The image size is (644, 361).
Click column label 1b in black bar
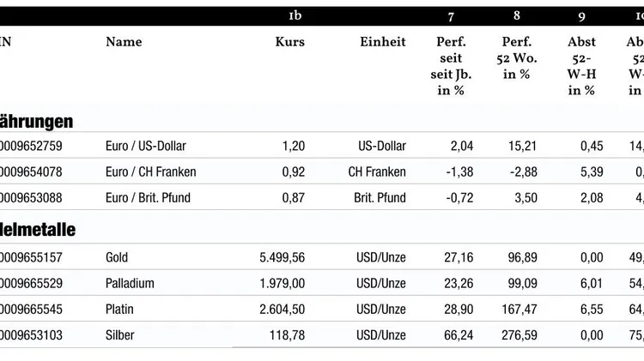click(x=295, y=16)
